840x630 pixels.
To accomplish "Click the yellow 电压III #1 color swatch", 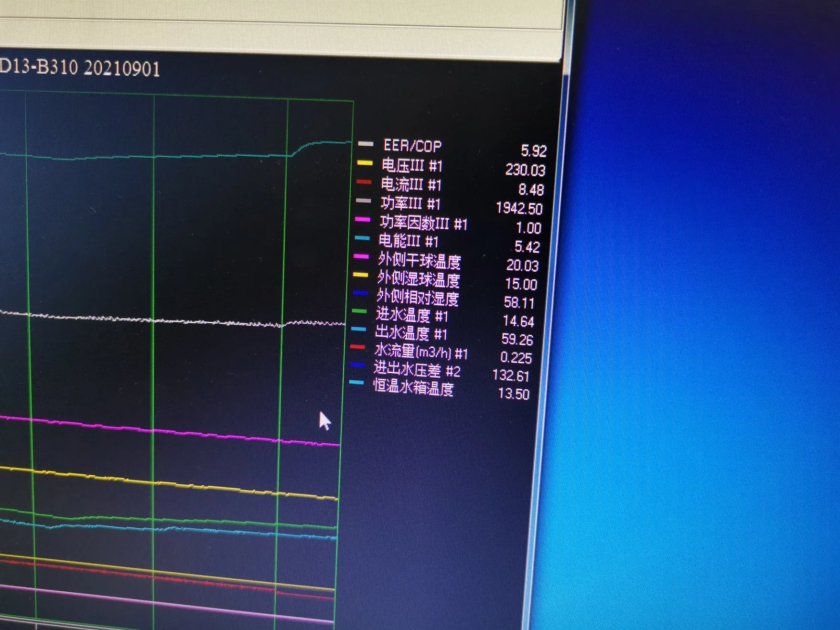I will 365,163.
